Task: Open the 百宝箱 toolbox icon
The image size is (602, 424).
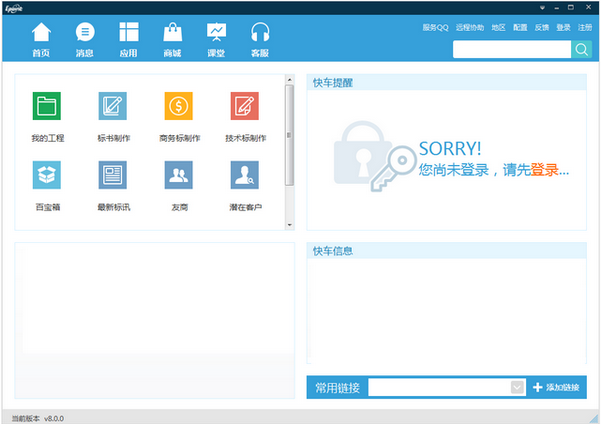Action: (47, 175)
